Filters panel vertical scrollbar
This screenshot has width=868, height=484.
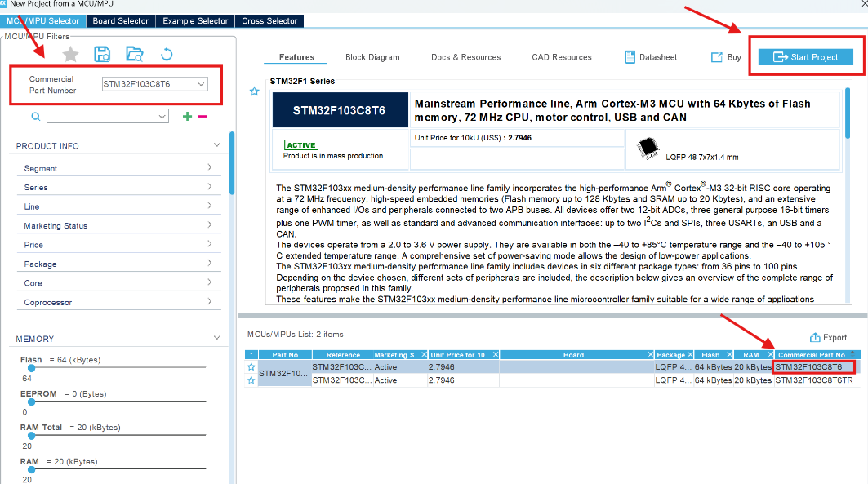(232, 163)
